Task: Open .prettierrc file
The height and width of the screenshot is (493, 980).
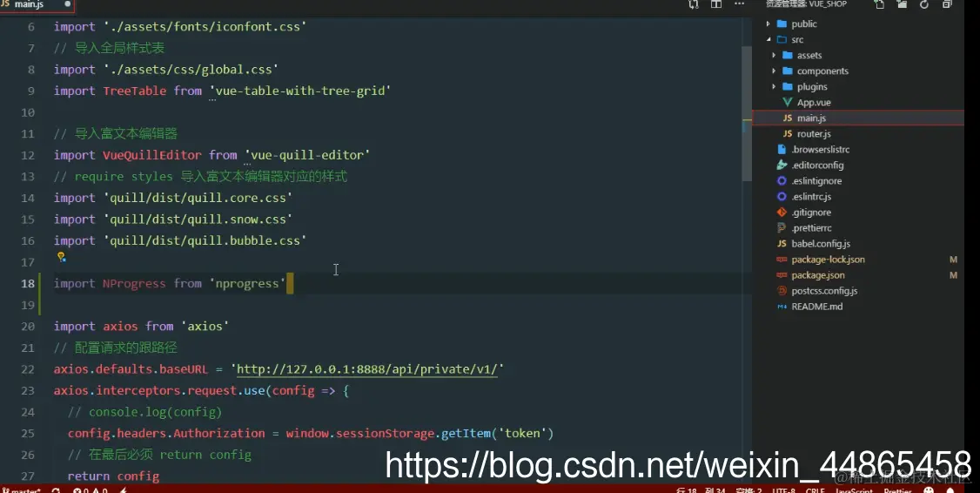Action: [x=811, y=227]
